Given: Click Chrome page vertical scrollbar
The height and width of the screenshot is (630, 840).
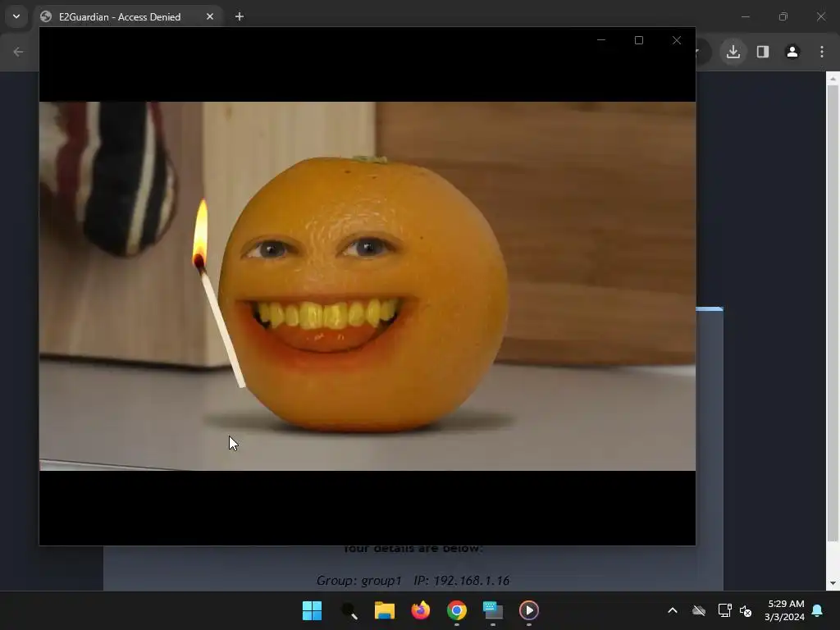Looking at the screenshot, I should [x=833, y=313].
